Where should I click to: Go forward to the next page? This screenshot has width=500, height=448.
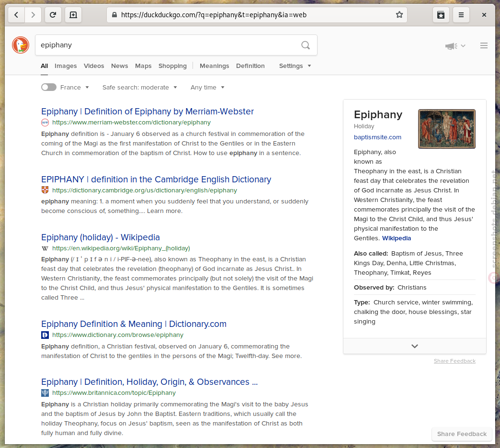pyautogui.click(x=33, y=15)
